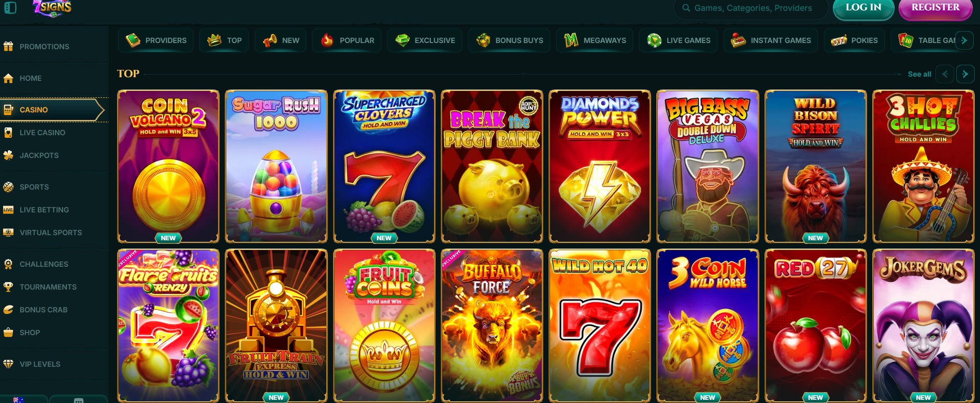Click the Log In button
Viewport: 980px width, 403px height.
click(863, 8)
